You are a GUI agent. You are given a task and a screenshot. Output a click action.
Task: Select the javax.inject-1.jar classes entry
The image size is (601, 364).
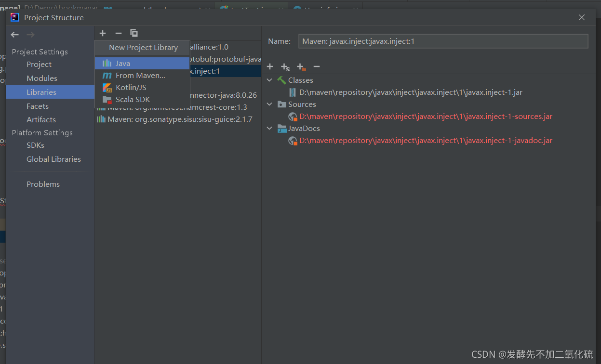point(411,92)
